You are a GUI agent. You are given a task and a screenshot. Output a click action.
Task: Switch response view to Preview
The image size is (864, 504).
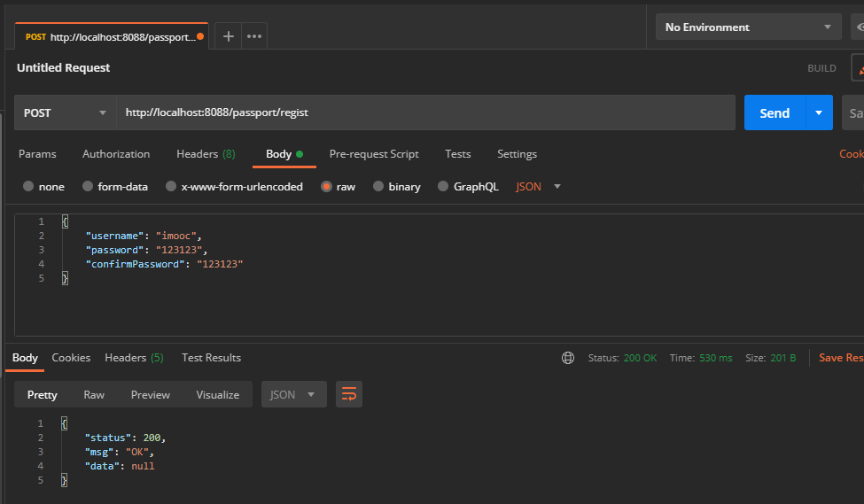[151, 395]
